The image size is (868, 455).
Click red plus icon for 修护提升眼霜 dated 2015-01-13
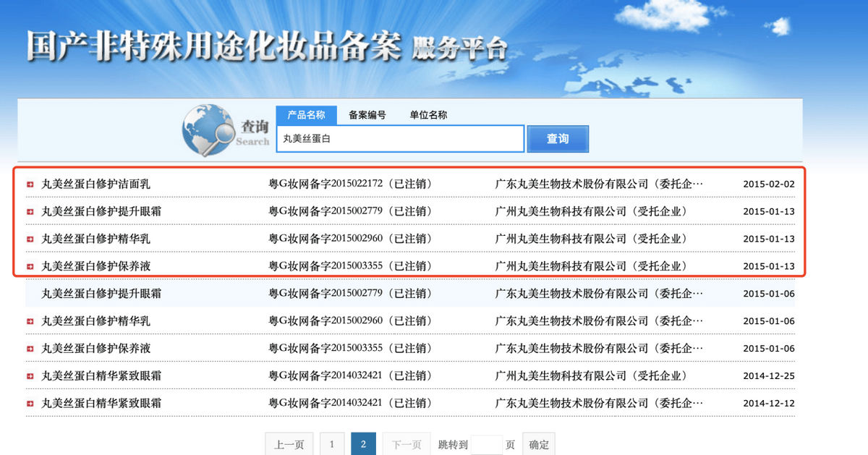(30, 212)
